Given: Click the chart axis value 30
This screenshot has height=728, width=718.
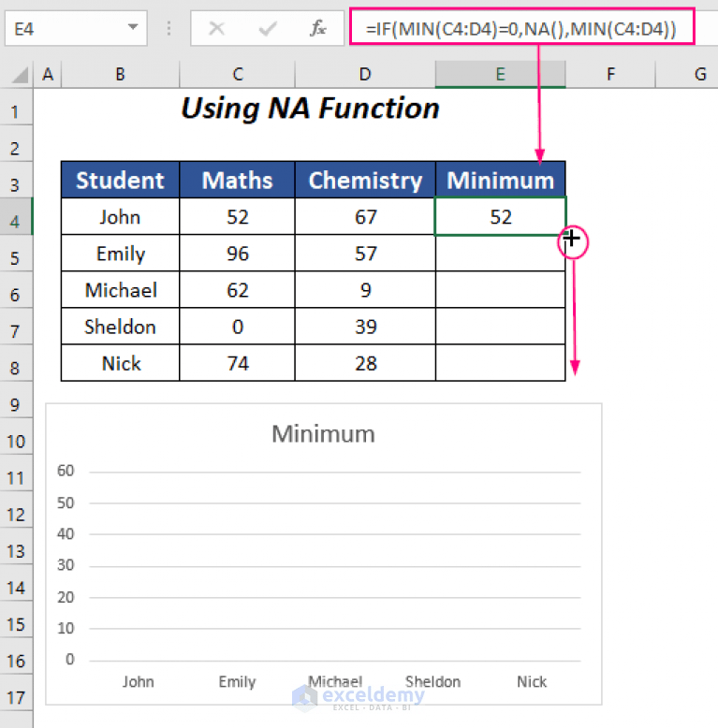Looking at the screenshot, I should pos(66,565).
